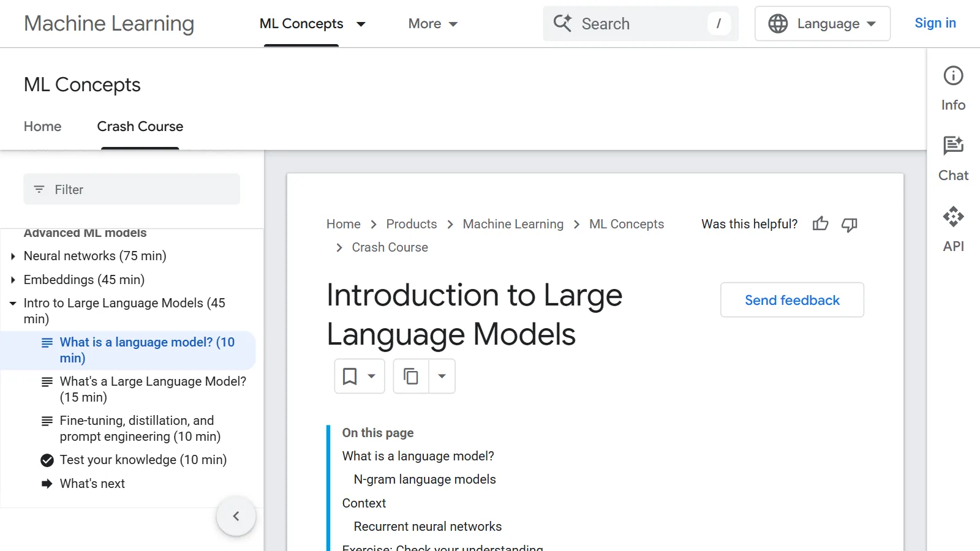
Task: Click the What's next arrow icon
Action: click(x=47, y=484)
